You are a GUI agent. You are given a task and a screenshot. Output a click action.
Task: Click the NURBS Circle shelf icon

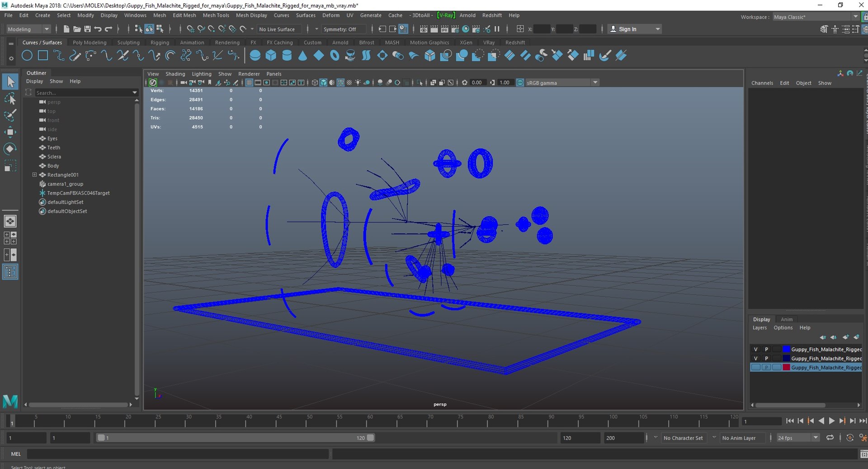tap(27, 56)
